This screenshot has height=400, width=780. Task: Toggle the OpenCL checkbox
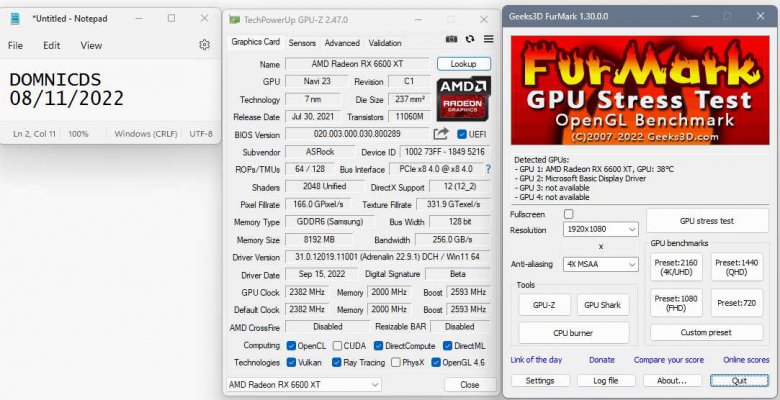[x=292, y=346]
